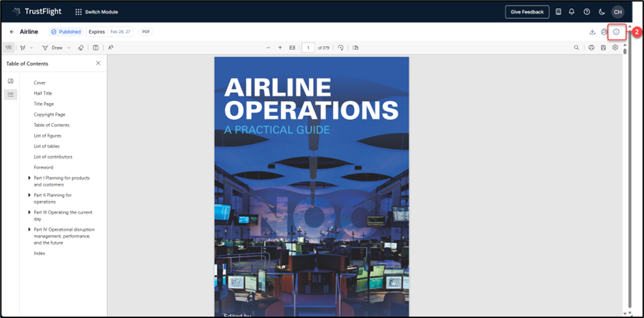Open search in the PDF viewer
The image size is (644, 318).
pyautogui.click(x=576, y=48)
